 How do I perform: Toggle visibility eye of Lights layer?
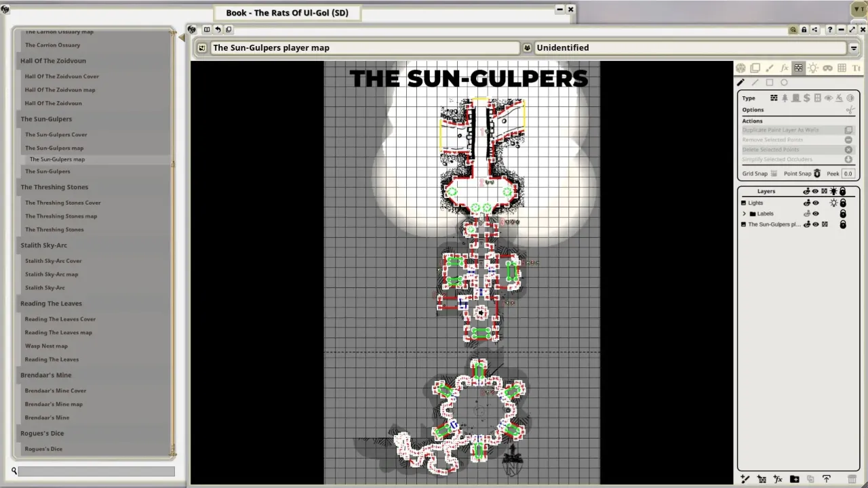pyautogui.click(x=816, y=203)
